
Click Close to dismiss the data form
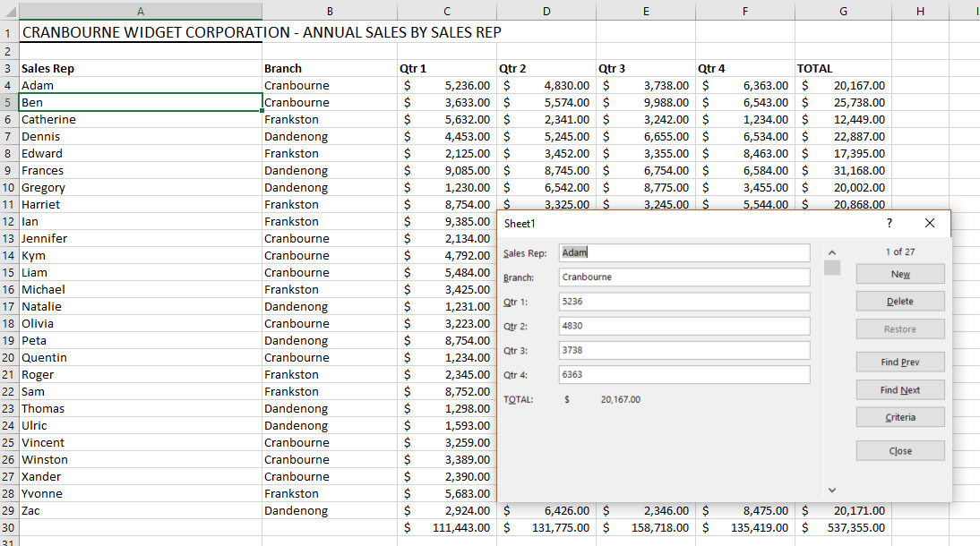click(x=899, y=450)
